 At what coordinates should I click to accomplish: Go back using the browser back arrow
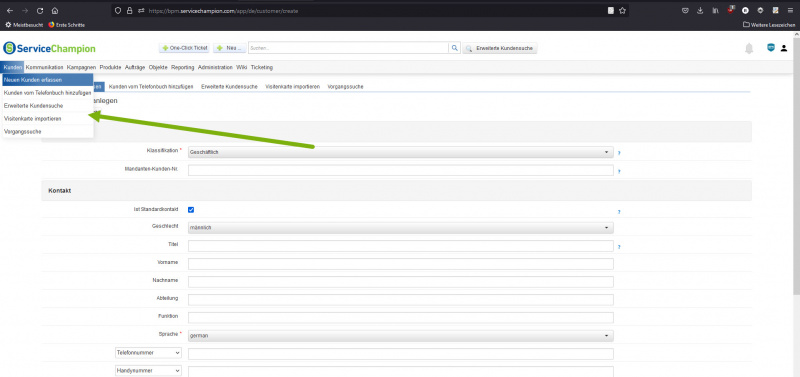coord(10,10)
